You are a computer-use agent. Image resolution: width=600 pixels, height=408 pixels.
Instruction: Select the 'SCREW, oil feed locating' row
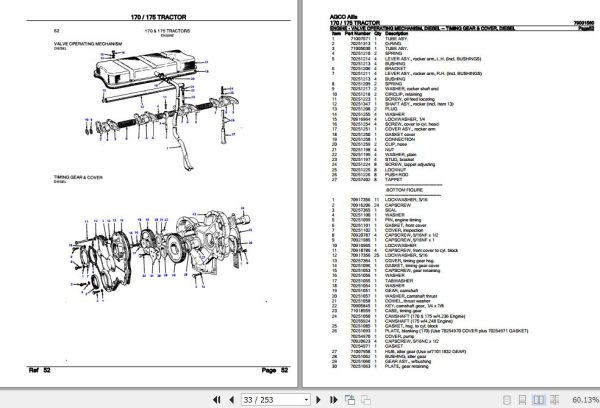(383, 99)
